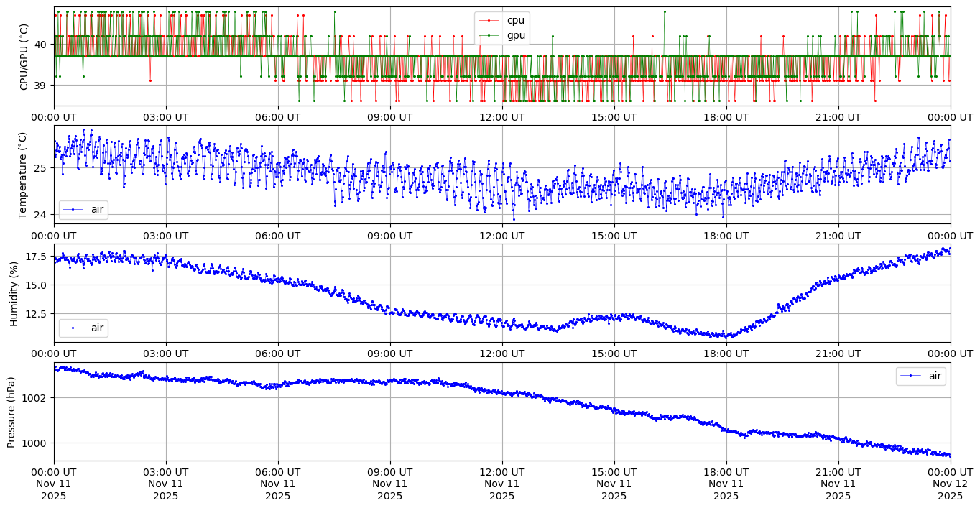Click the 17.5 tick on the humidity axis

37,257
